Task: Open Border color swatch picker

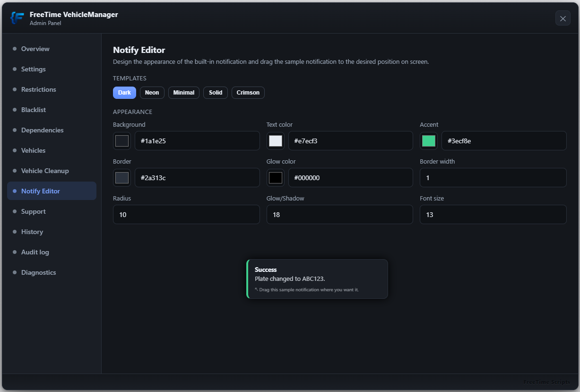Action: tap(122, 178)
